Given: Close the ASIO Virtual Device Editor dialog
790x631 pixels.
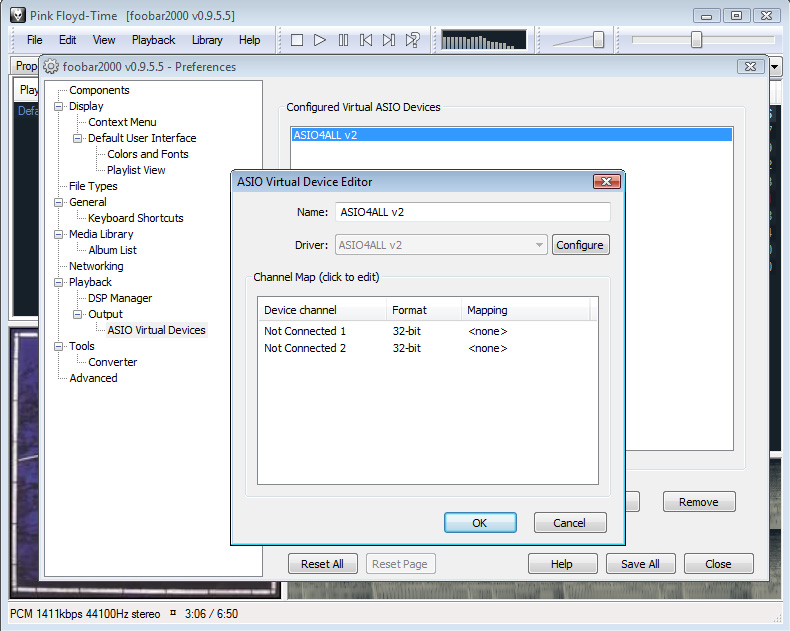Looking at the screenshot, I should point(607,182).
